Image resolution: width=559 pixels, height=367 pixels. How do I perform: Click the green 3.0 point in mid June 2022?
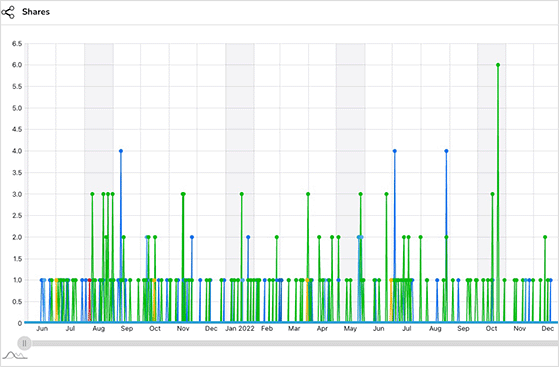point(386,194)
